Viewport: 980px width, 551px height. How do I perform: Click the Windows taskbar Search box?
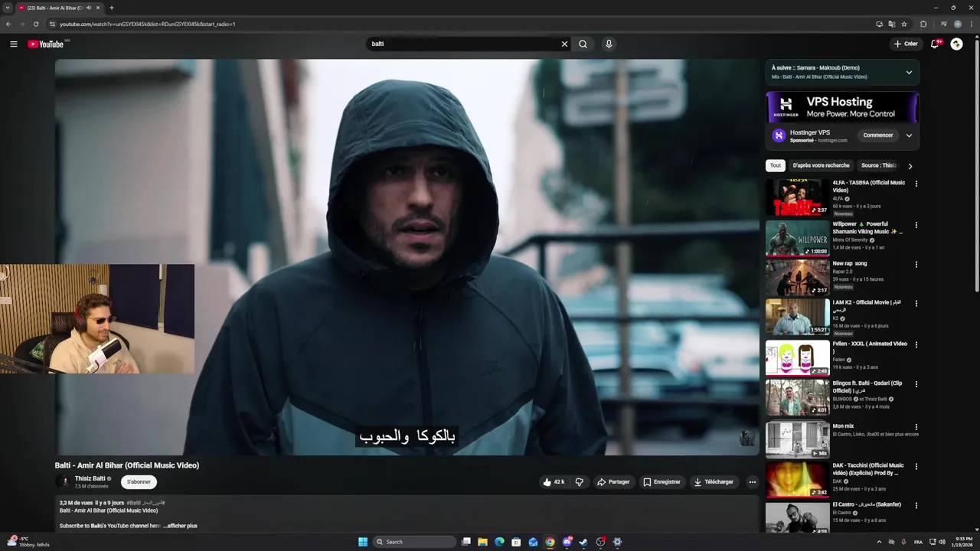click(415, 542)
